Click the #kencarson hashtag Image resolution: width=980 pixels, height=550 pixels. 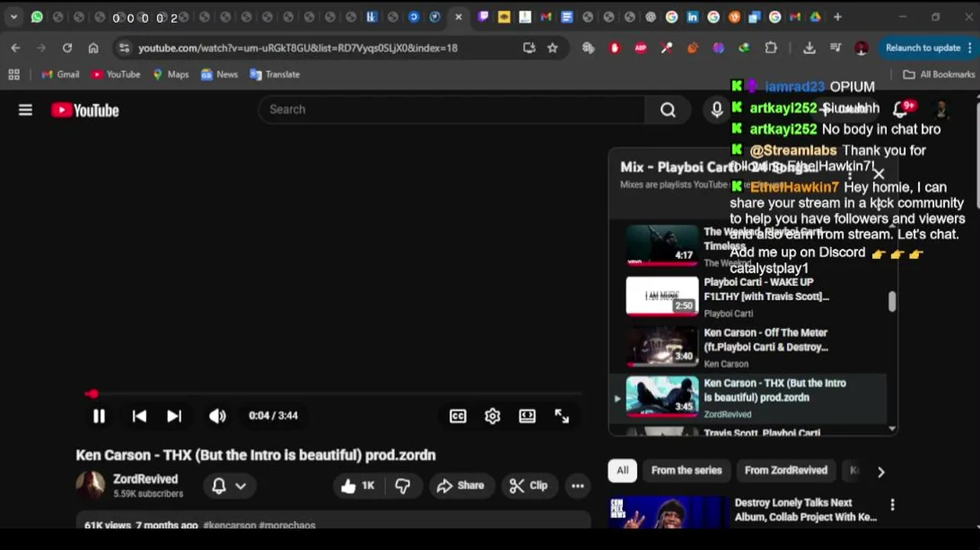230,526
